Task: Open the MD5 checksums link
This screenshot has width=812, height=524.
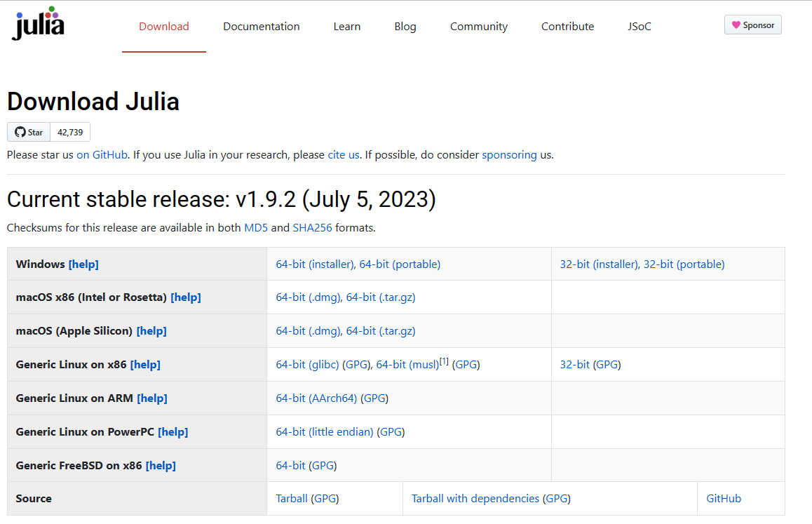Action: (256, 228)
